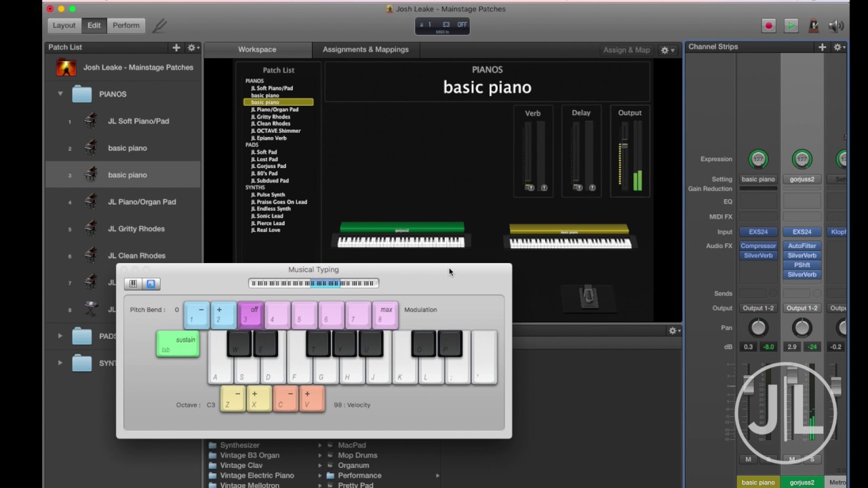Click the keyboard range overview strip
This screenshot has width=868, height=488.
313,283
